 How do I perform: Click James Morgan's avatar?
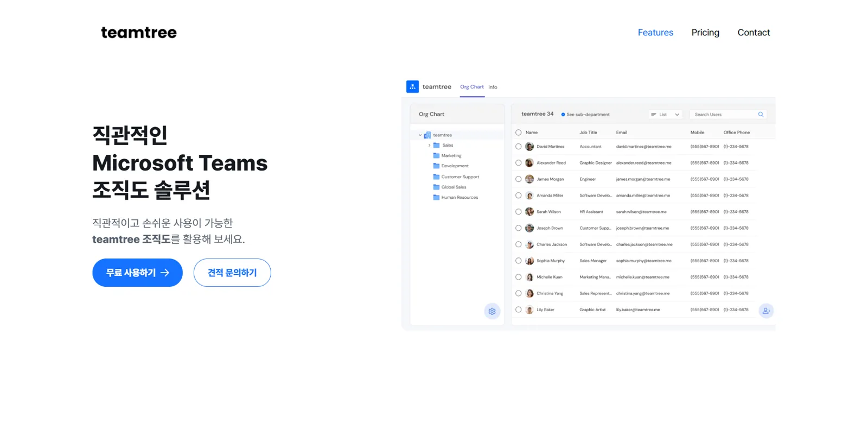pos(529,179)
